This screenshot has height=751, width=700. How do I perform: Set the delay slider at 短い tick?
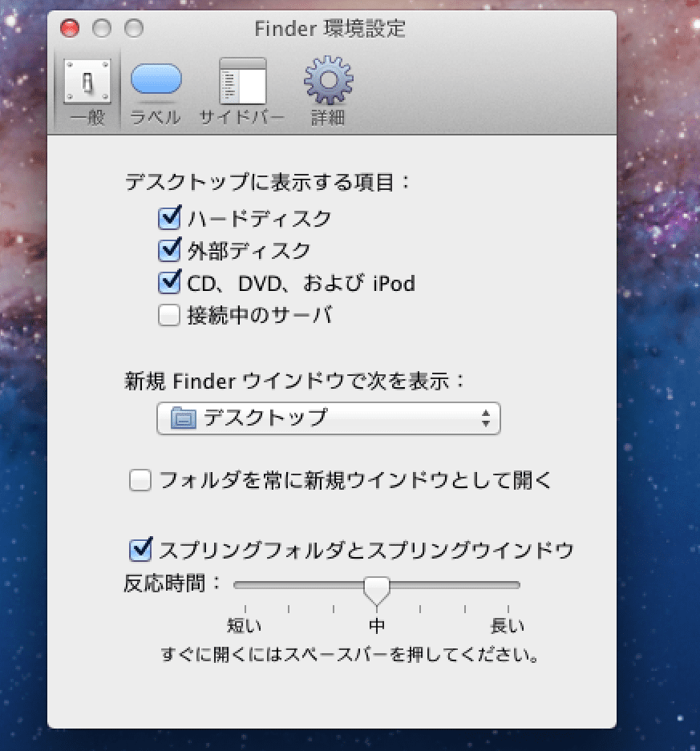point(245,609)
